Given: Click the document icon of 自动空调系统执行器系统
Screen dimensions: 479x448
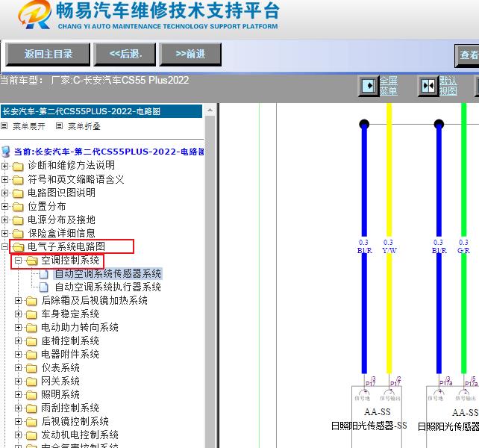Looking at the screenshot, I should (44, 287).
